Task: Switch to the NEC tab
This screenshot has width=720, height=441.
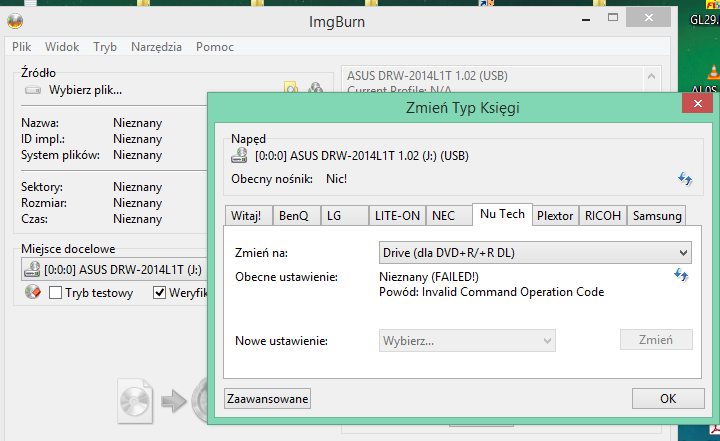Action: [x=449, y=215]
